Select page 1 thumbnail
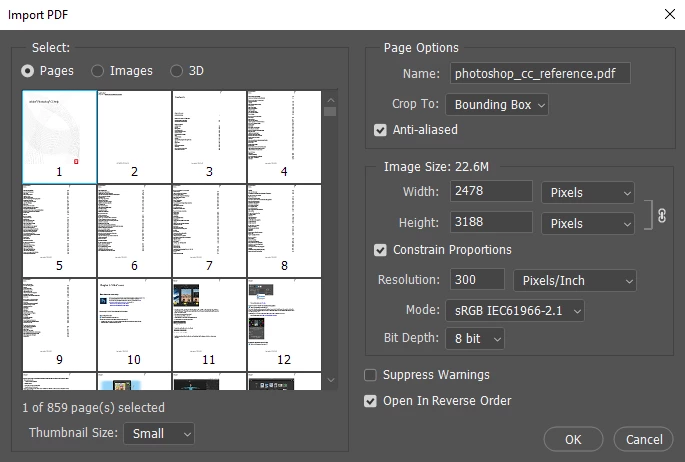The width and height of the screenshot is (685, 462). (x=59, y=137)
